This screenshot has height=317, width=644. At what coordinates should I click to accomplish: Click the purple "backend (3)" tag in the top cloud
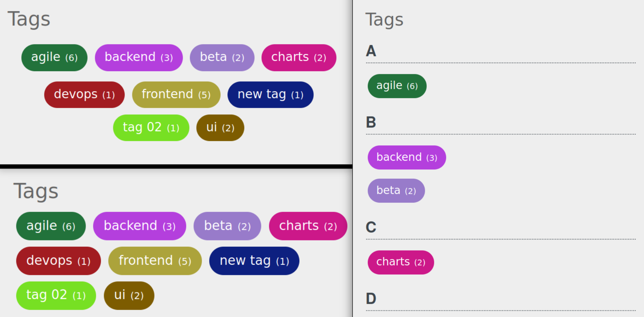[x=139, y=57]
